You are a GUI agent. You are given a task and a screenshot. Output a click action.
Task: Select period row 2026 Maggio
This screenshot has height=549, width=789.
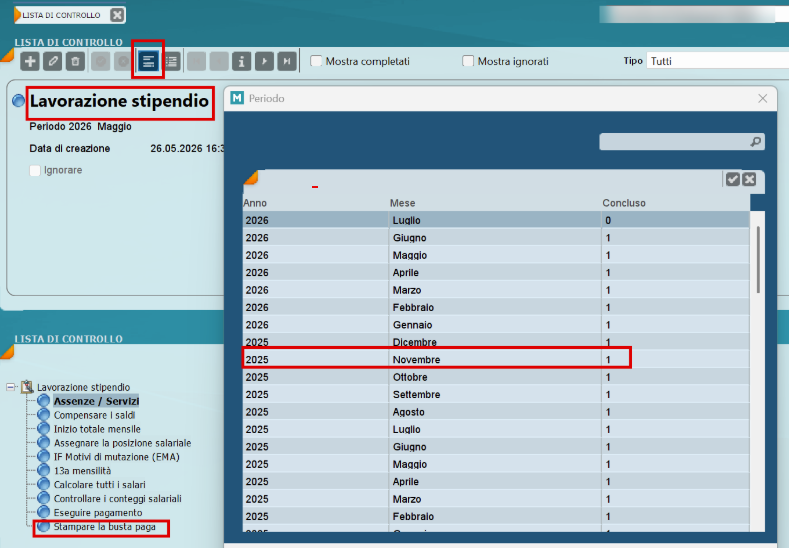[496, 255]
